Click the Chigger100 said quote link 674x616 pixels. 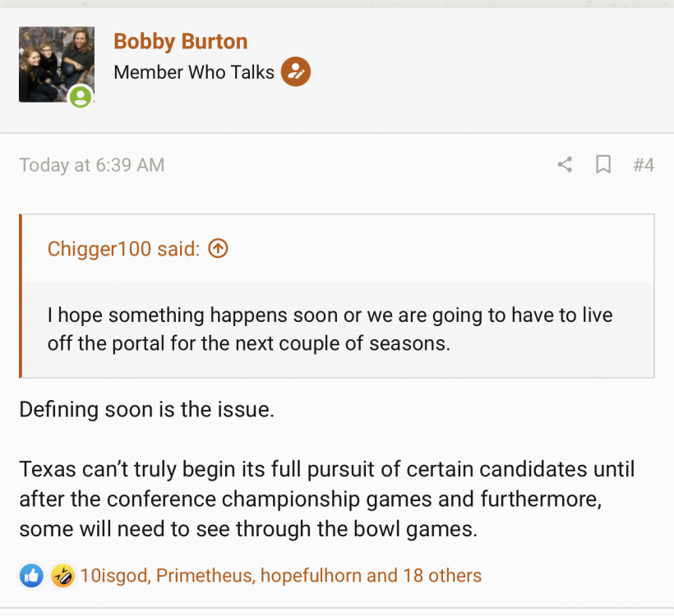click(x=123, y=249)
